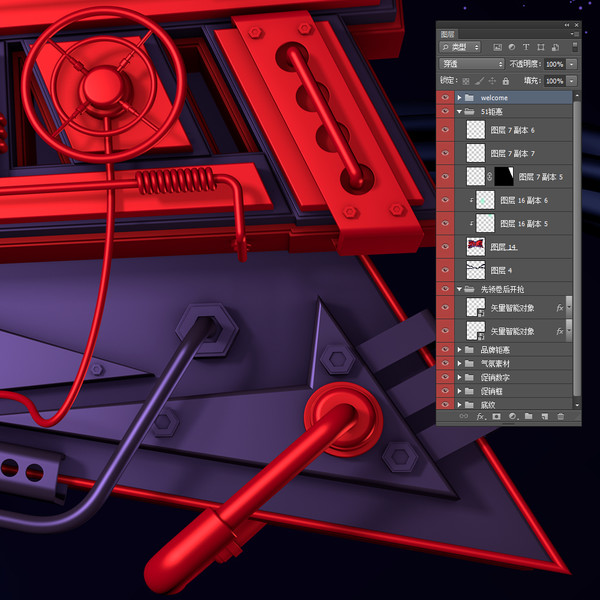Click the opacity value field

554,64
